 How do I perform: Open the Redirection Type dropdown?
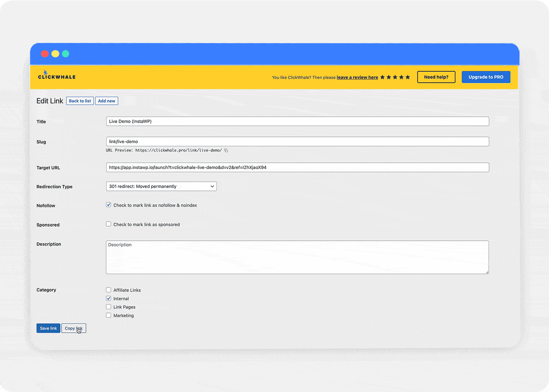[x=161, y=186]
